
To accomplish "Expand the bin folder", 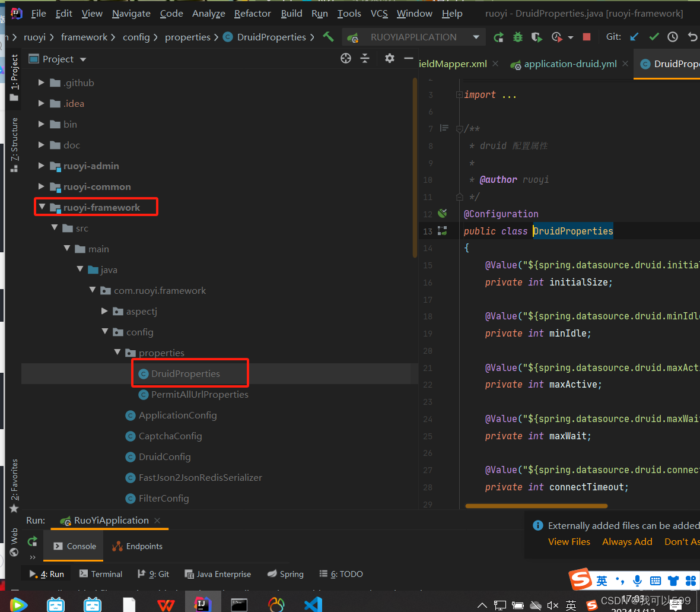I will point(41,123).
